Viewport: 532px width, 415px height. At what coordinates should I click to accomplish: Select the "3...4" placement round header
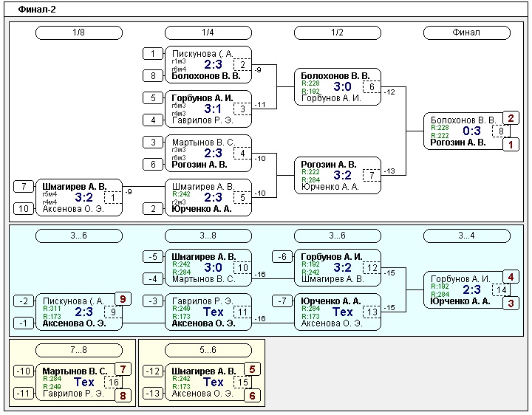click(x=466, y=236)
